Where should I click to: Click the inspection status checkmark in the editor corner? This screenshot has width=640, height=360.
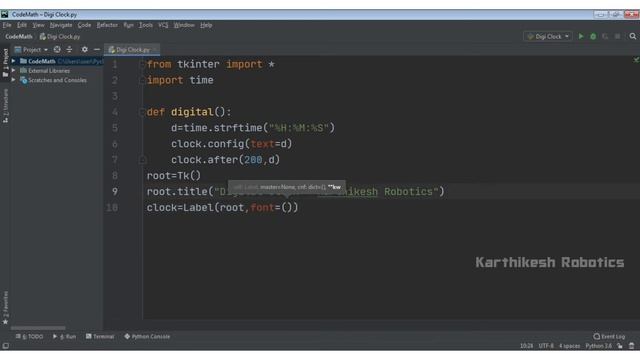click(636, 60)
